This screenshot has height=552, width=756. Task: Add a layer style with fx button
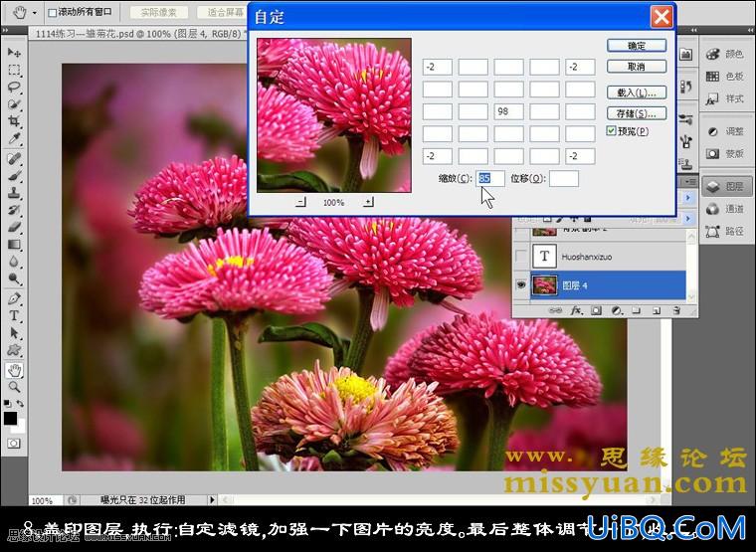click(576, 311)
